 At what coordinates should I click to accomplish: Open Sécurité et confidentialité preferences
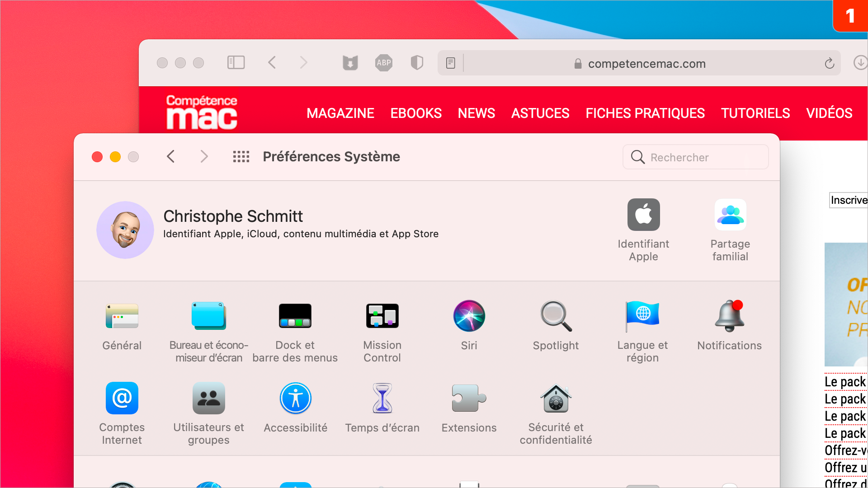(556, 414)
